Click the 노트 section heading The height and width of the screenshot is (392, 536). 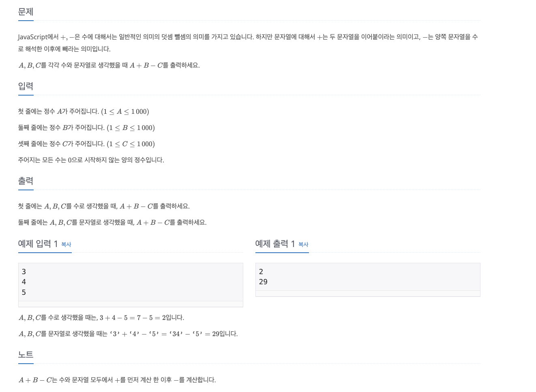tap(26, 354)
